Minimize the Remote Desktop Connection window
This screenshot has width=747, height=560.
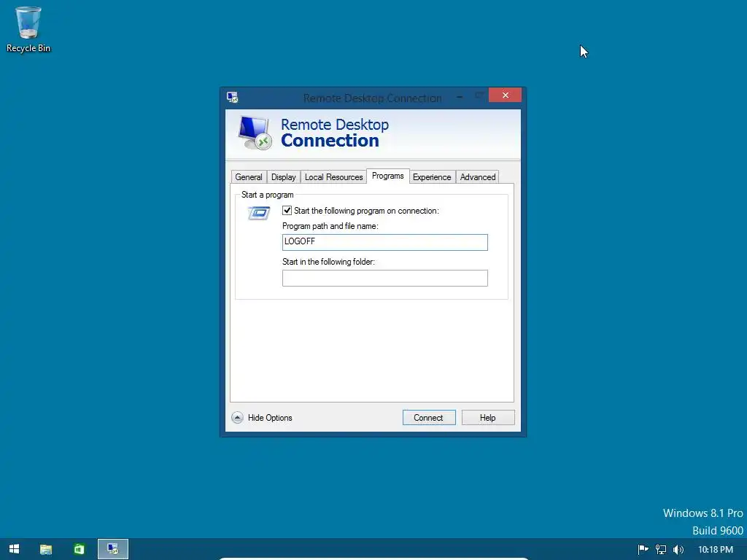pyautogui.click(x=460, y=97)
